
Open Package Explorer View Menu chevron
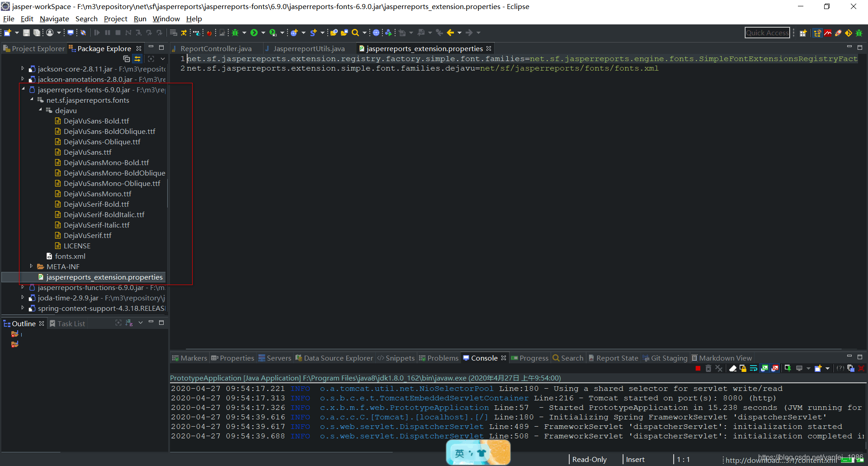[163, 59]
